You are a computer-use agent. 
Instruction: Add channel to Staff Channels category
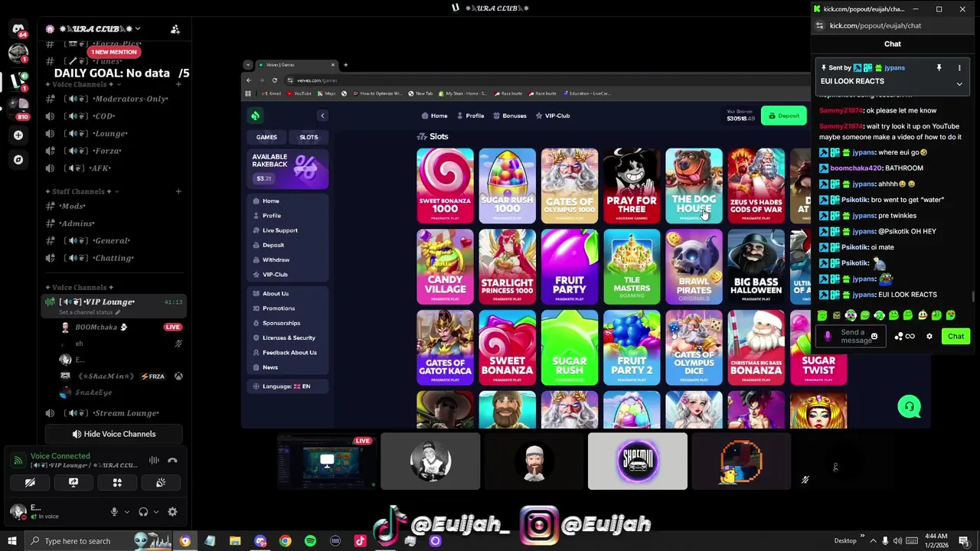178,191
